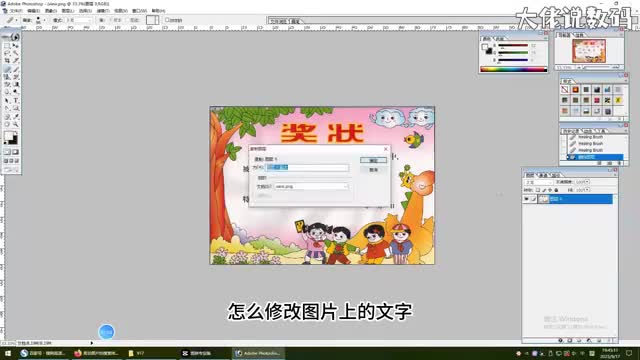Click the toolbox foreground color swatch

(x=8, y=136)
